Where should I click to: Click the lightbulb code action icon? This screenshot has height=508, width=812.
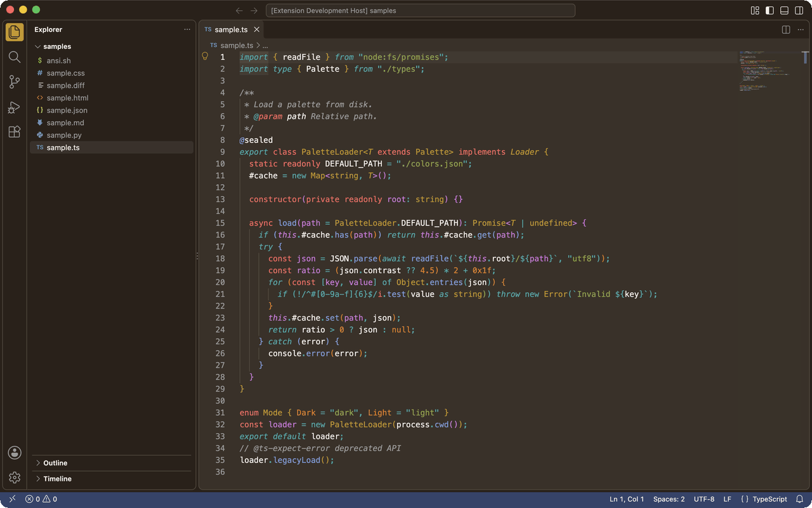(205, 57)
